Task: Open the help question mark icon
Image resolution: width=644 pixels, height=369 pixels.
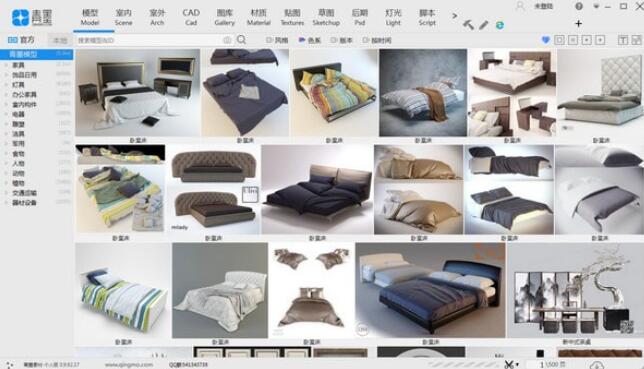Action: 579,6
